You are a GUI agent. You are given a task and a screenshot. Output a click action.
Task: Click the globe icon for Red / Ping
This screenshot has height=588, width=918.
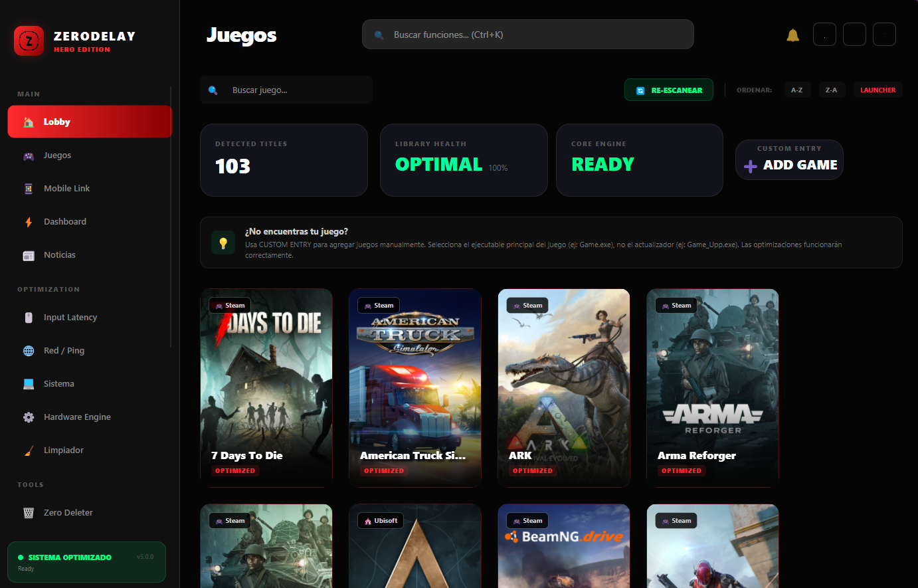(29, 351)
